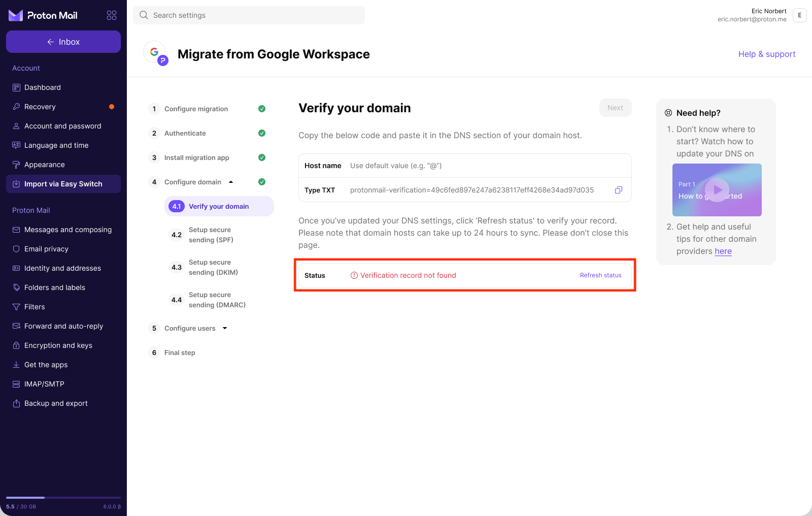Click Refresh status link
Image resolution: width=812 pixels, height=516 pixels.
(x=601, y=275)
